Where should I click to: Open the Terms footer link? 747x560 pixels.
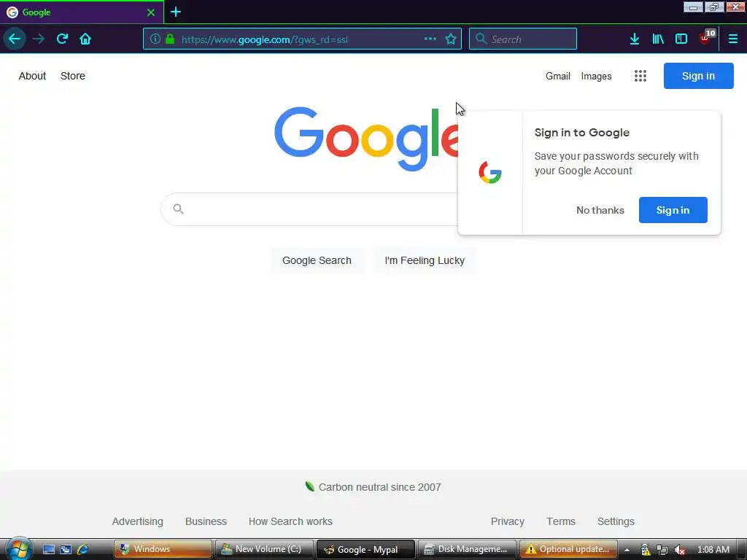point(561,521)
